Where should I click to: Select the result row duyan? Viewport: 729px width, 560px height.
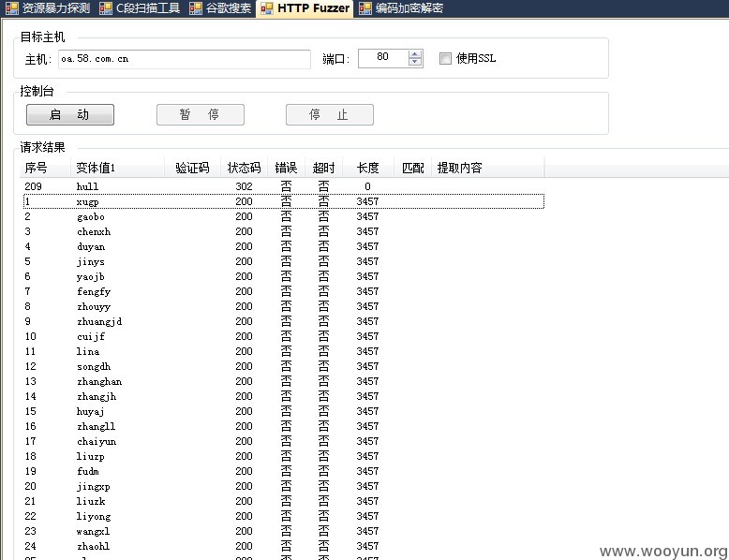[x=284, y=246]
